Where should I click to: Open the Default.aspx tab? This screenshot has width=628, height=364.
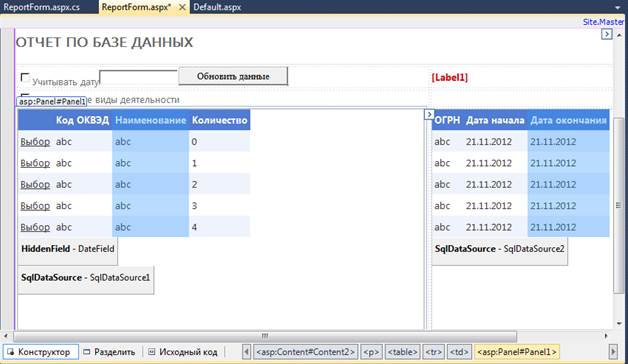click(x=217, y=7)
